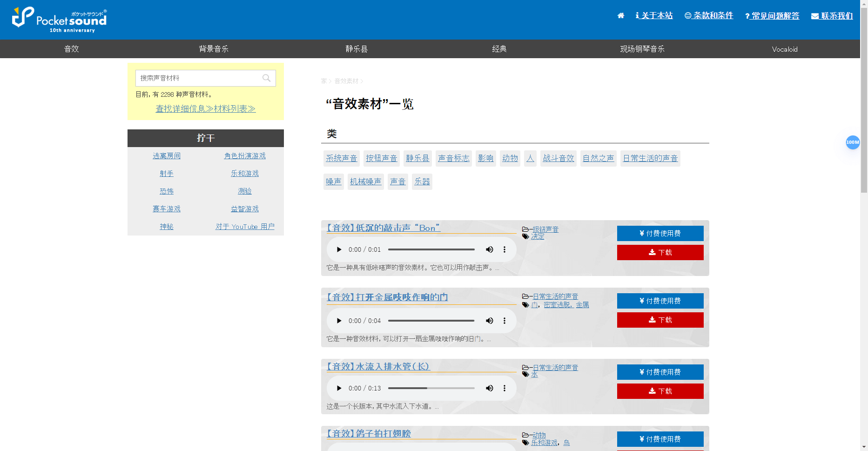
Task: Download the creaky metal door sound
Action: point(660,320)
